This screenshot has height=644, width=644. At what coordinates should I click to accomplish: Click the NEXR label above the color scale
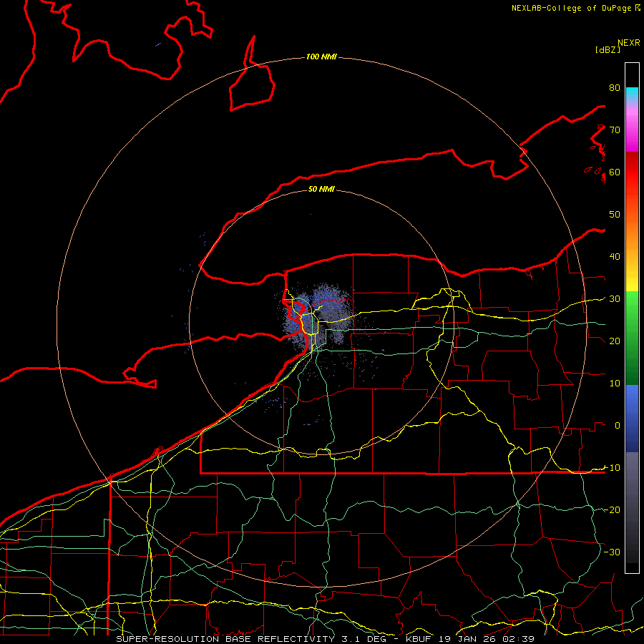[x=629, y=43]
